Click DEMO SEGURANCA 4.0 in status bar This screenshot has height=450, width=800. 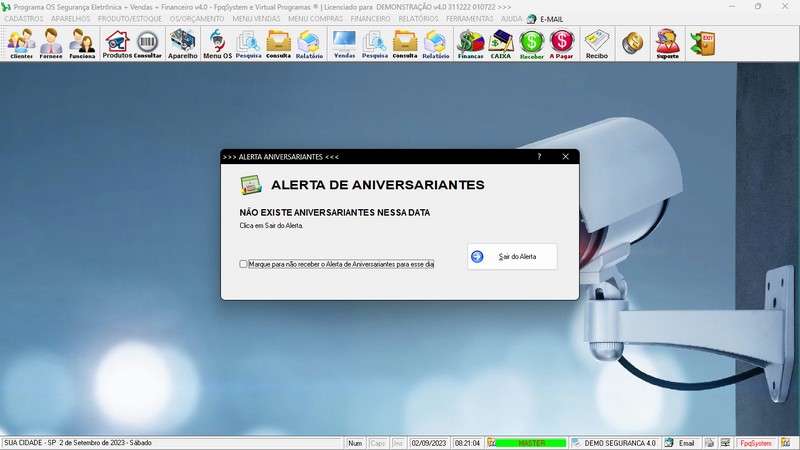[620, 443]
